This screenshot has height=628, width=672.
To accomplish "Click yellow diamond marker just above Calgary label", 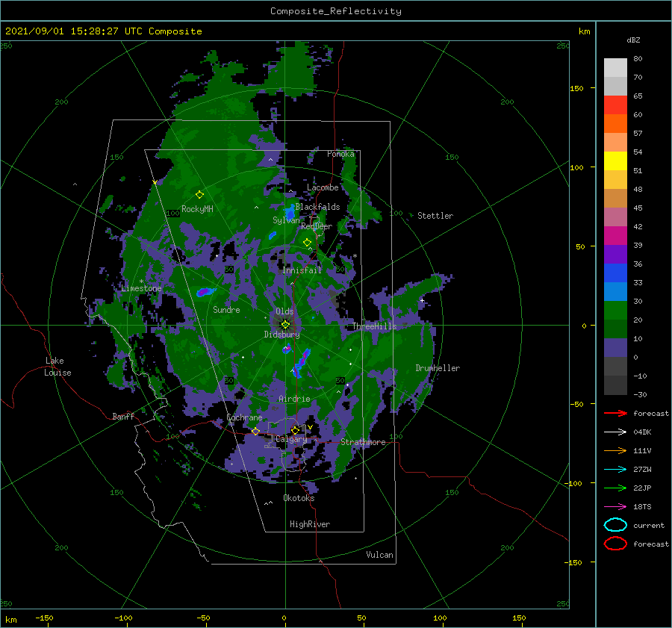I will [x=295, y=430].
